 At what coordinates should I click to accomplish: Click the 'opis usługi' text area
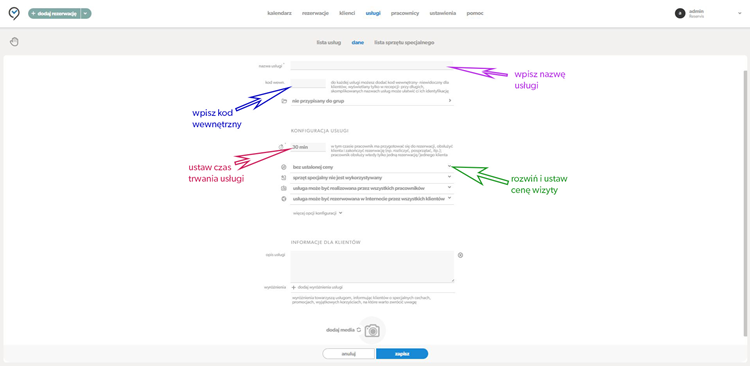tap(372, 266)
